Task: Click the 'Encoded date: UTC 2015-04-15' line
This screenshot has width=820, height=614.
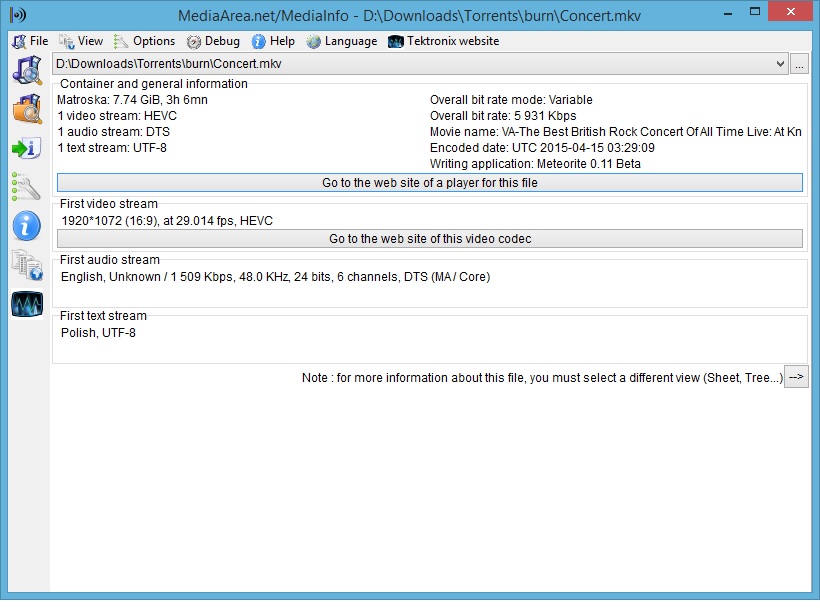Action: pos(542,148)
